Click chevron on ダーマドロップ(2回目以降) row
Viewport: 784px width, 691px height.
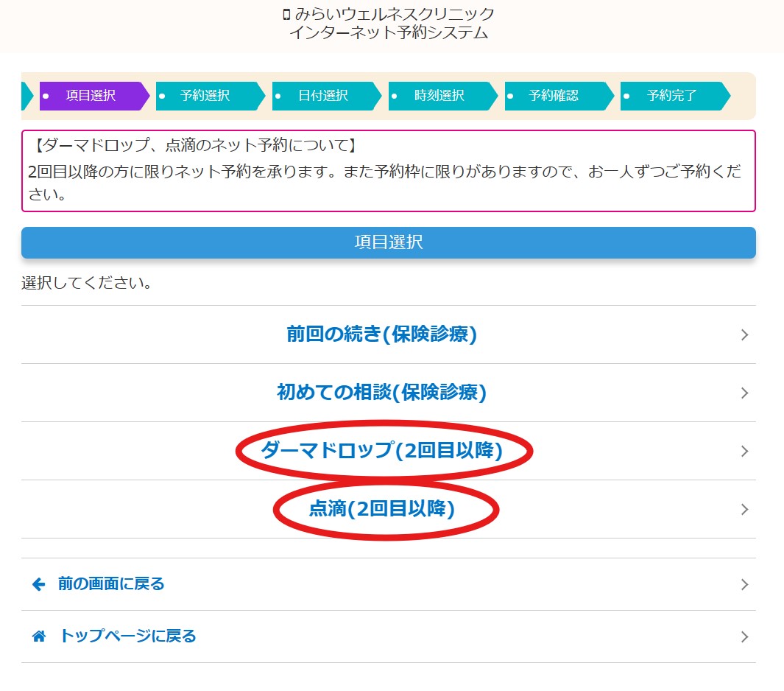(x=744, y=452)
